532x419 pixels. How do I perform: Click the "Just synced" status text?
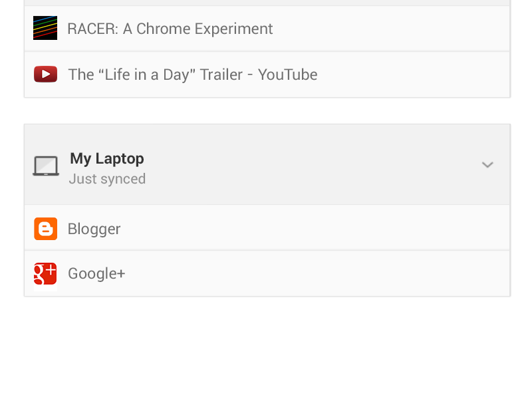[x=107, y=179]
